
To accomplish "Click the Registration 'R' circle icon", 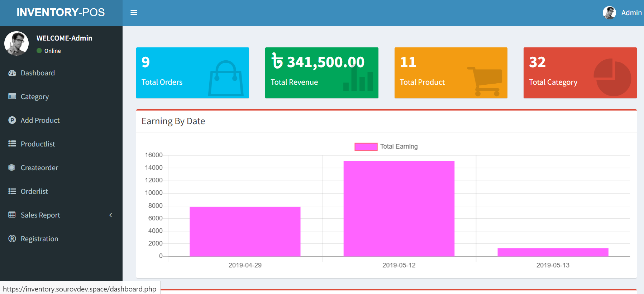I will 12,238.
